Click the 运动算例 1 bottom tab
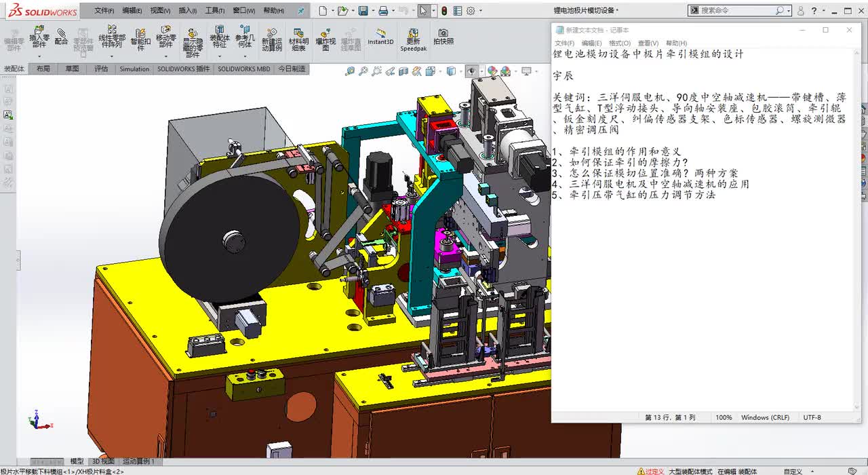 pos(138,461)
